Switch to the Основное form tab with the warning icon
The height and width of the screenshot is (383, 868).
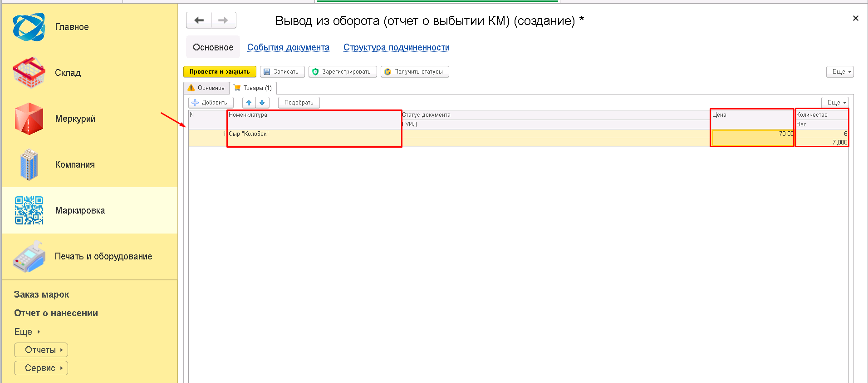pos(206,88)
